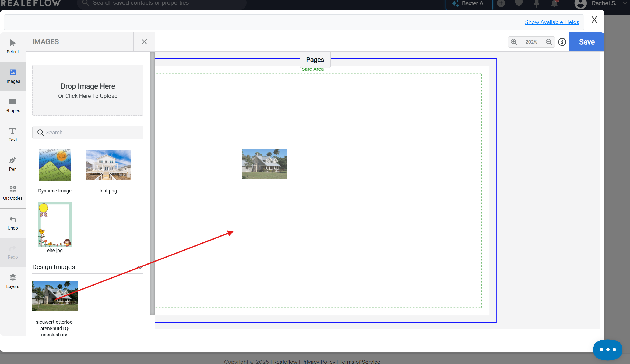Screen dimensions: 630x364
Task: Click the Drop Image Here upload area
Action: pos(88,90)
